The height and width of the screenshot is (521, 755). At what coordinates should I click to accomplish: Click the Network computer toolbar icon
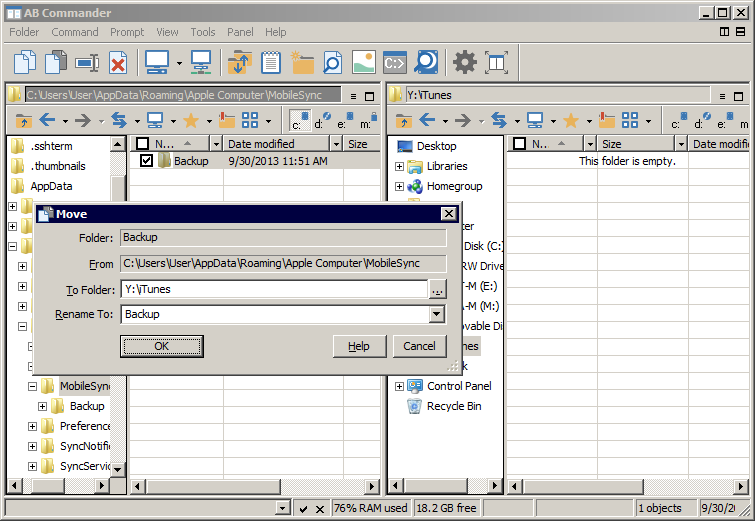(x=201, y=62)
